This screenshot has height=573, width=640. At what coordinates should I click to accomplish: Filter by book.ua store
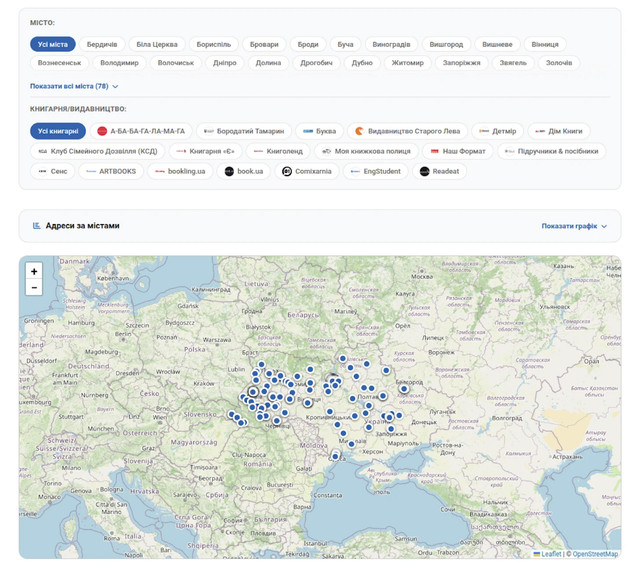pyautogui.click(x=244, y=171)
